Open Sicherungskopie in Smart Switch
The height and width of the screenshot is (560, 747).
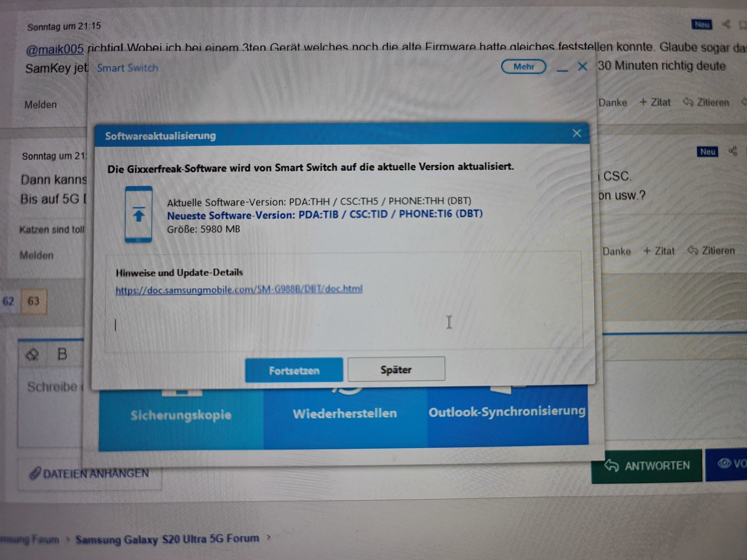click(181, 418)
